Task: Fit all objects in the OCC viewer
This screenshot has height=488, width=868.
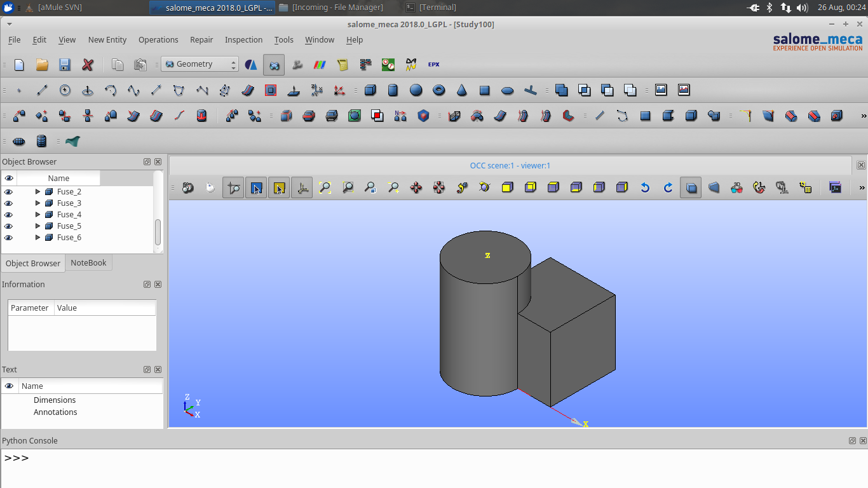Action: click(325, 187)
